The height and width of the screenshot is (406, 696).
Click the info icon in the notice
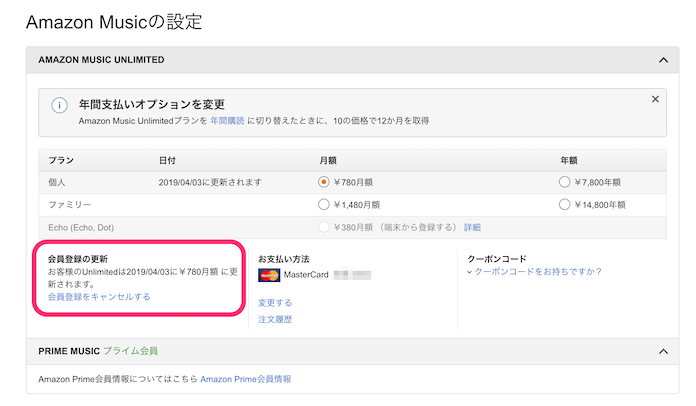(x=59, y=106)
